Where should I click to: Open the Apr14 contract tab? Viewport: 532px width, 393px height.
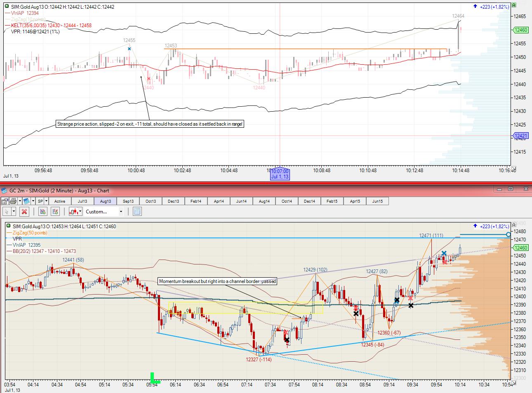pos(219,201)
